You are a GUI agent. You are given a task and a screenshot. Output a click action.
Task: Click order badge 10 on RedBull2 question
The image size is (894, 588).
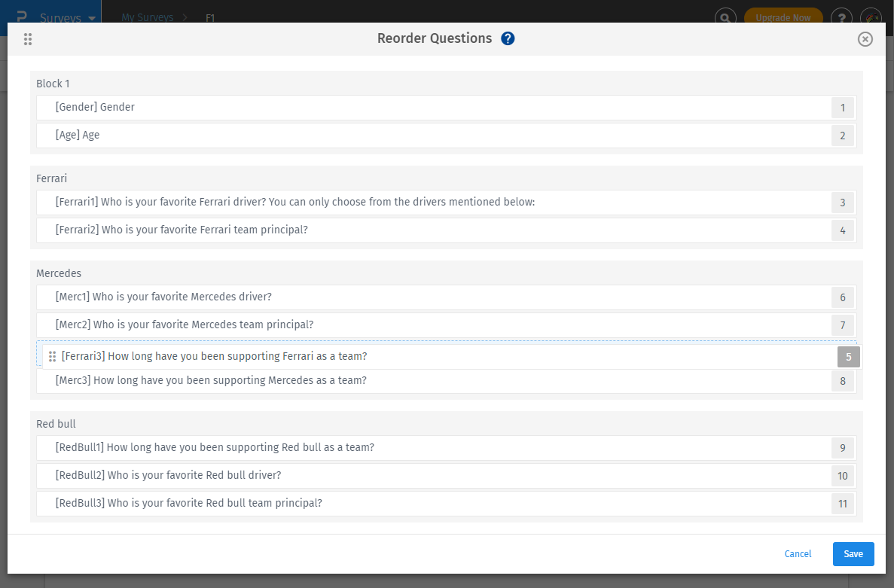pos(843,475)
